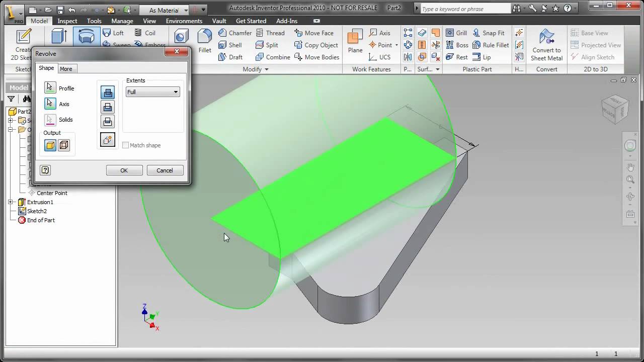
Task: Open the Point tool dropdown arrow
Action: [x=396, y=45]
